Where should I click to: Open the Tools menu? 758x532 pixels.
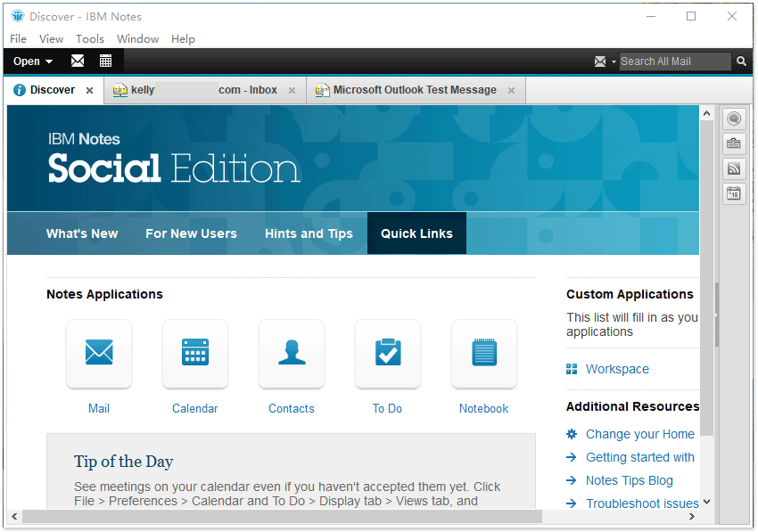(x=90, y=38)
